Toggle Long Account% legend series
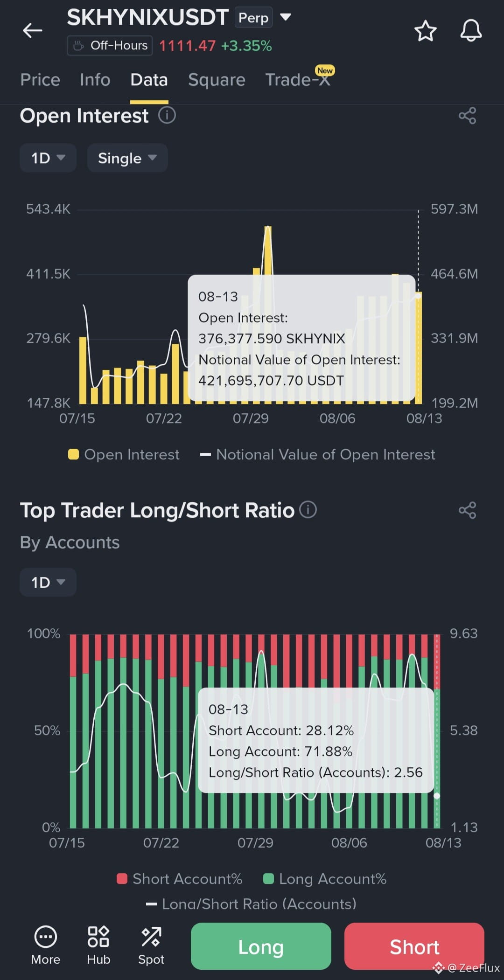The width and height of the screenshot is (504, 980). coord(325,879)
